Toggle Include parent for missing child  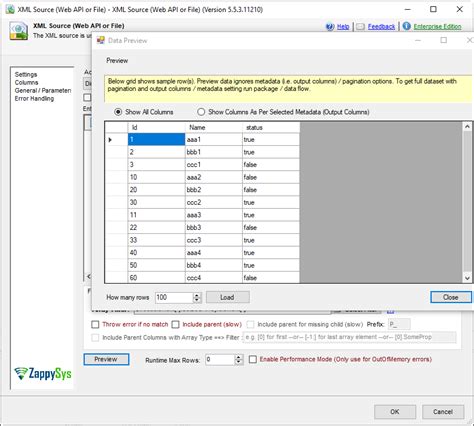(x=250, y=324)
